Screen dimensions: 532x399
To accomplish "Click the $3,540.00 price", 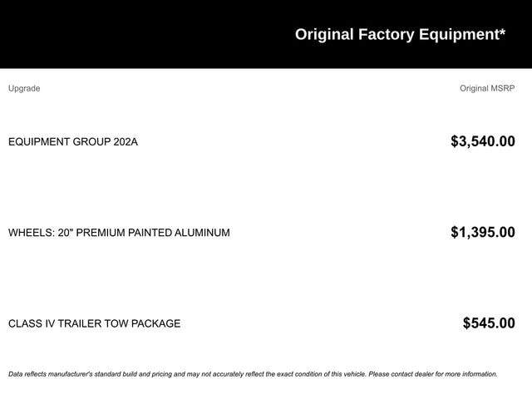I will click(x=483, y=141).
